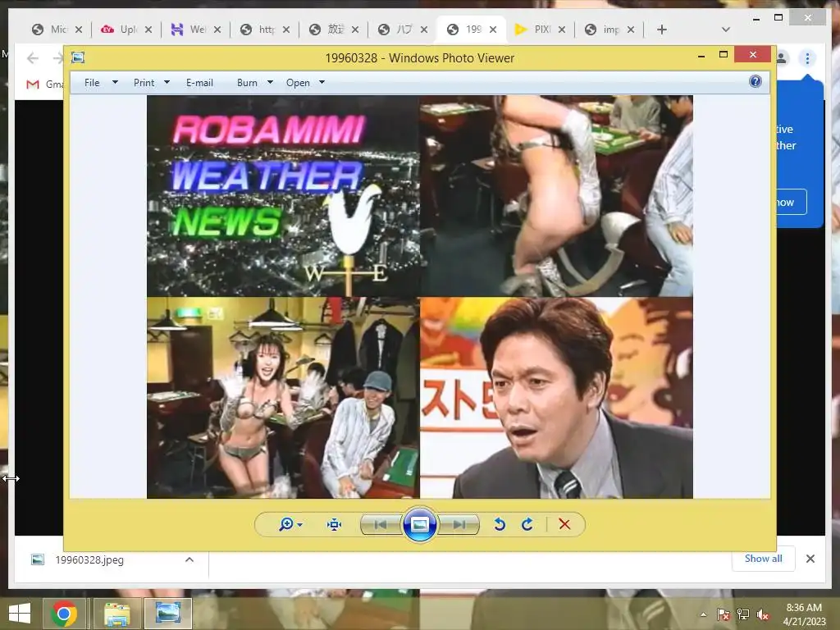The height and width of the screenshot is (630, 840).
Task: Close the Upl tab in Chrome
Action: (148, 30)
